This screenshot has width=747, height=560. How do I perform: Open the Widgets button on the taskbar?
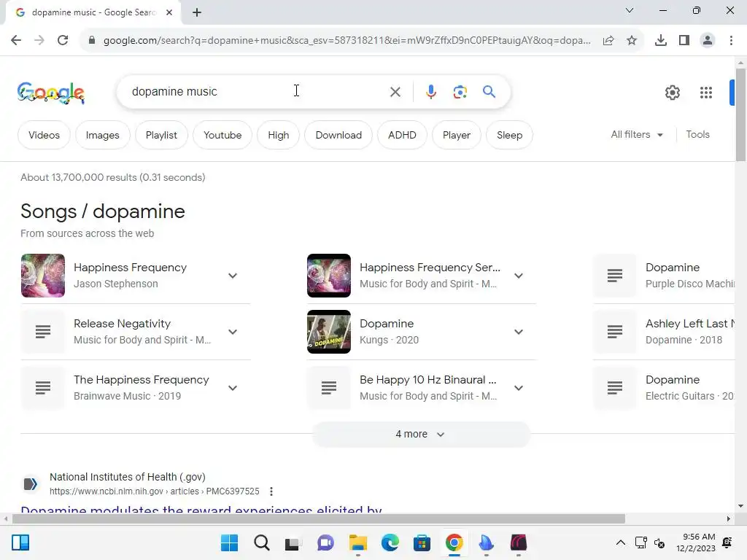(20, 542)
